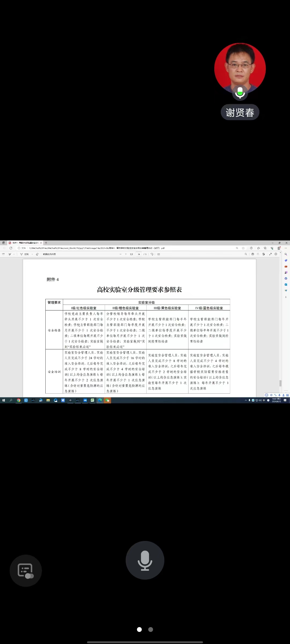Select the 附件1 PDF browser tab
This screenshot has height=644, width=290.
click(25, 243)
